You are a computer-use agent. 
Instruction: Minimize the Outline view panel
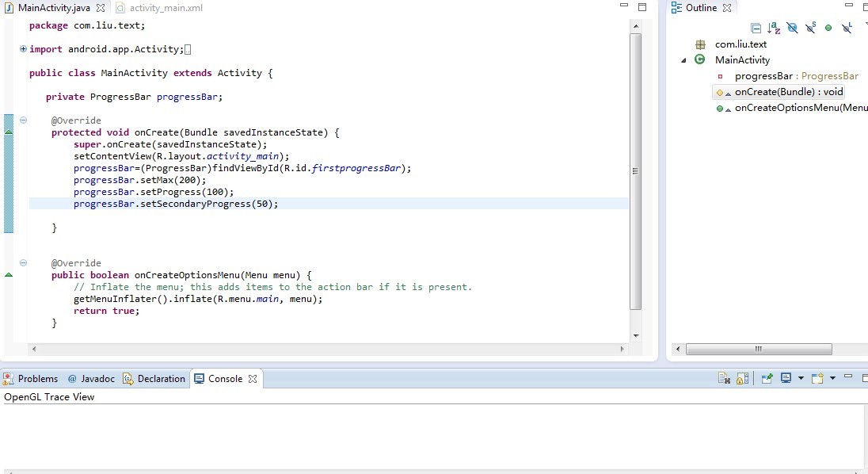tap(848, 7)
